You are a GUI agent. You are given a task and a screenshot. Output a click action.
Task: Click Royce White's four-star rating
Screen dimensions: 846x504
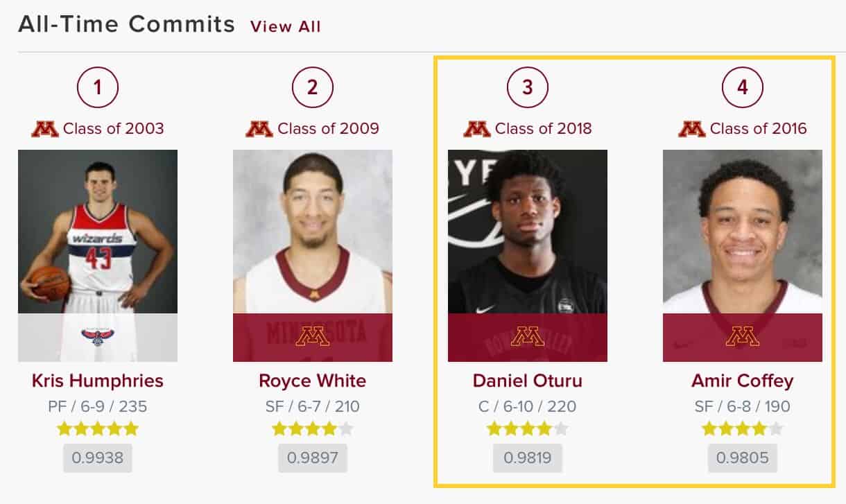click(313, 429)
